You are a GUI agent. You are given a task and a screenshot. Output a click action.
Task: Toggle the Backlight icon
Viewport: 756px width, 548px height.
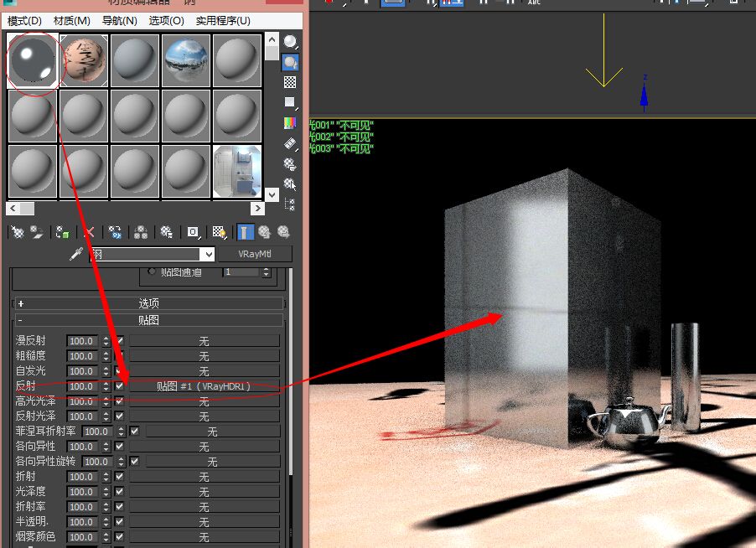coord(290,63)
